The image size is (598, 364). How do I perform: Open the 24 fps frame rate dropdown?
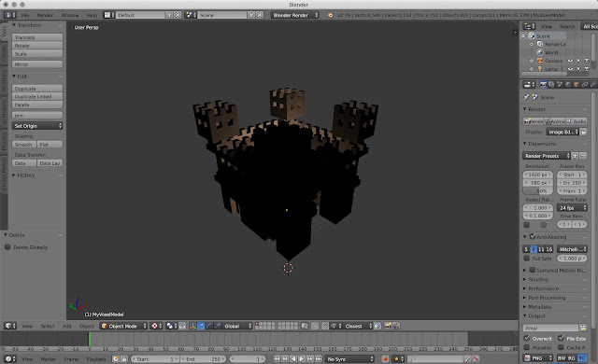click(572, 208)
